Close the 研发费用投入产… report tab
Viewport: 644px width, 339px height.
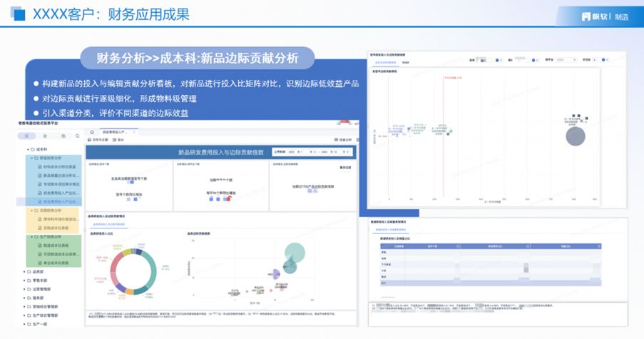point(134,132)
